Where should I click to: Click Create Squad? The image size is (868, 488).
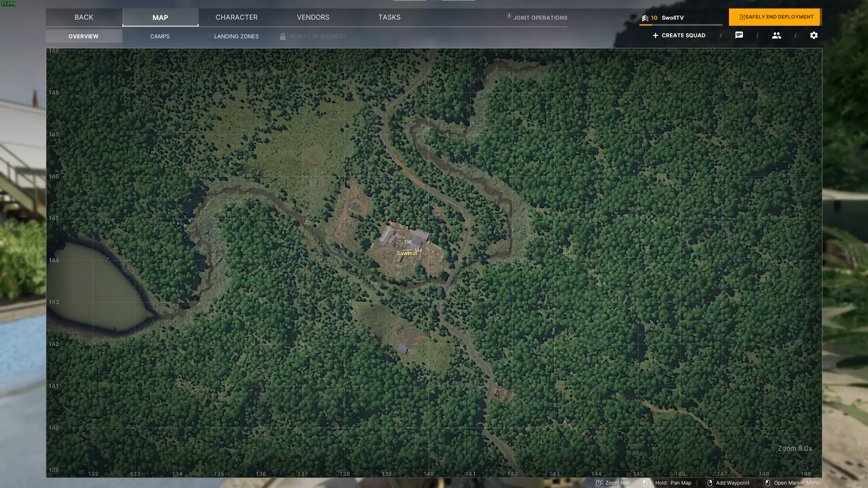679,35
